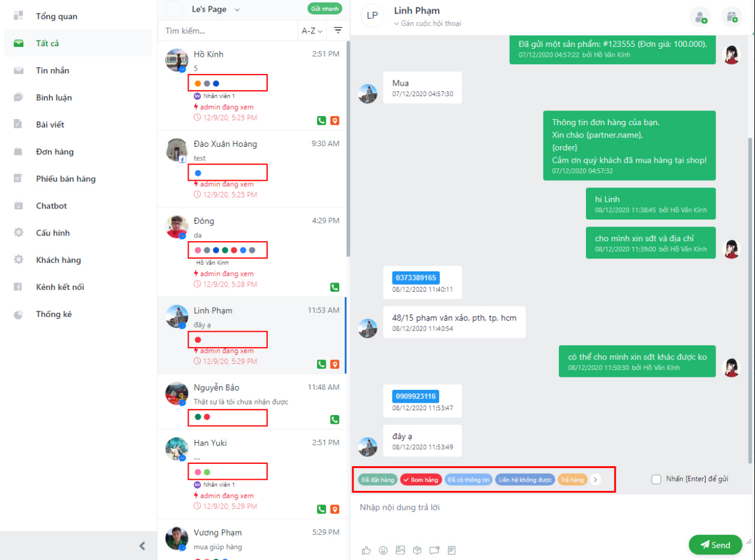
Task: Click orange location icon on Hồ Kính conversation
Action: (334, 121)
